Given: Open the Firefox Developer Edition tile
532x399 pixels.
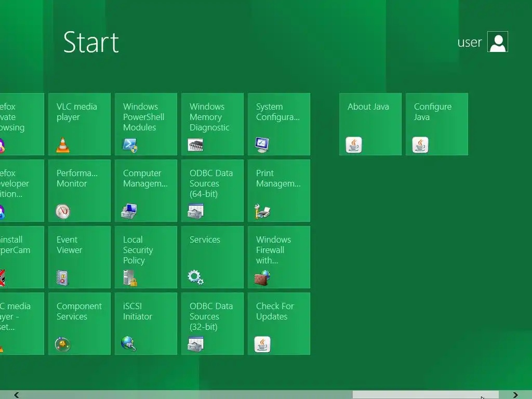Looking at the screenshot, I should 22,191.
